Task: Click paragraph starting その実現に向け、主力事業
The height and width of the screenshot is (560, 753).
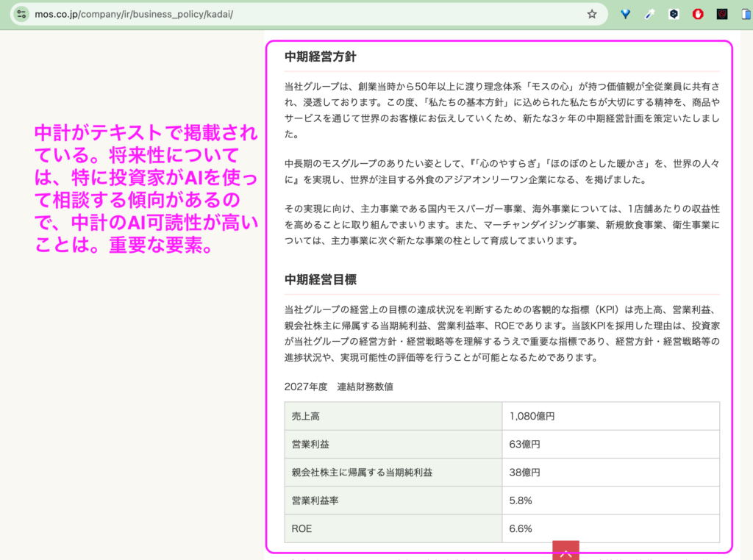Action: 502,225
